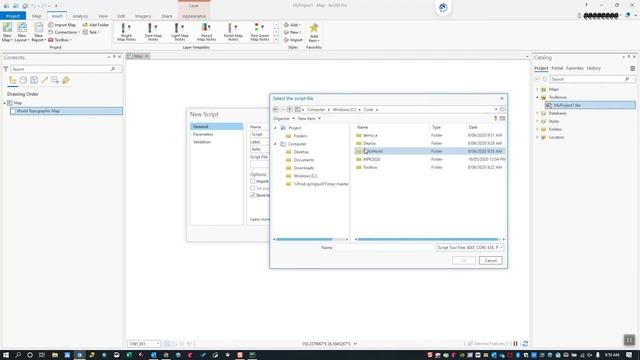Open the Add styles dropdown
This screenshot has height=360, width=640.
pos(292,25)
